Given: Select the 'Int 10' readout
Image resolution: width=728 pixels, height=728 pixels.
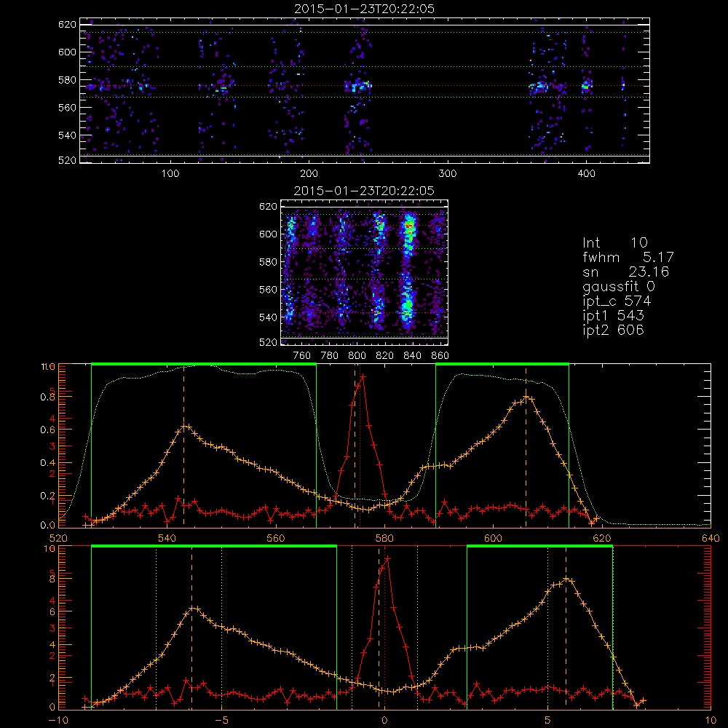Looking at the screenshot, I should 615,243.
